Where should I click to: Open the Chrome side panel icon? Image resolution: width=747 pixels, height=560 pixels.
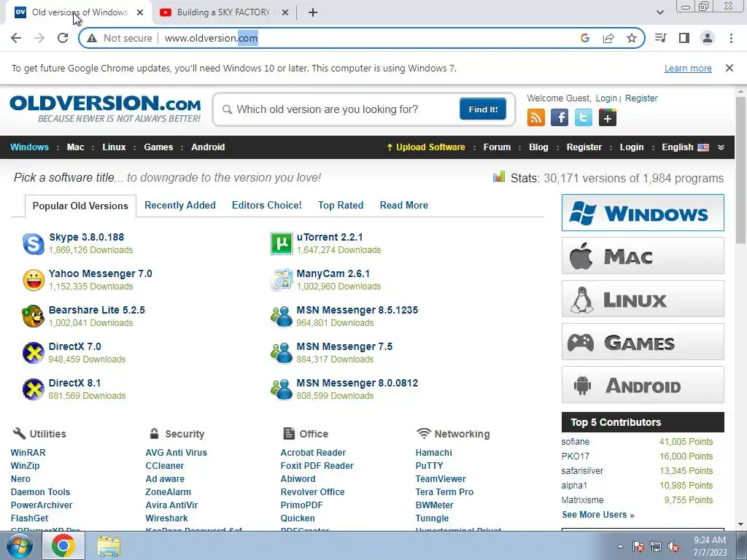pos(684,38)
